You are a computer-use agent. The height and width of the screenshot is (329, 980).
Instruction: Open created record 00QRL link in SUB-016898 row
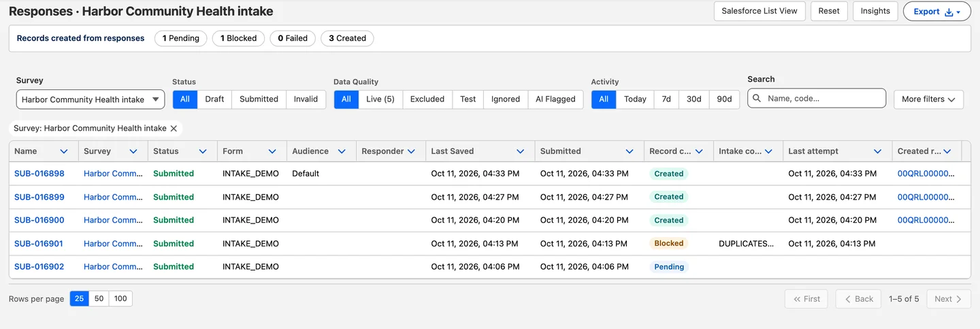926,174
